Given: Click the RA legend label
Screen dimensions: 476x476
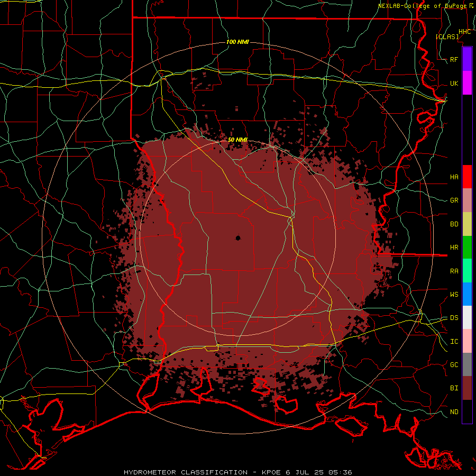Looking at the screenshot, I should 454,271.
